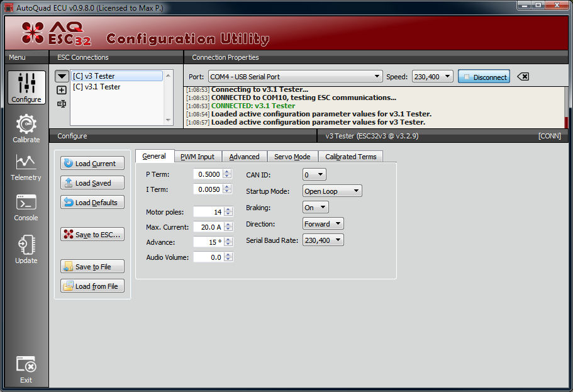Open the Braking dropdown
The height and width of the screenshot is (392, 573).
pyautogui.click(x=315, y=208)
